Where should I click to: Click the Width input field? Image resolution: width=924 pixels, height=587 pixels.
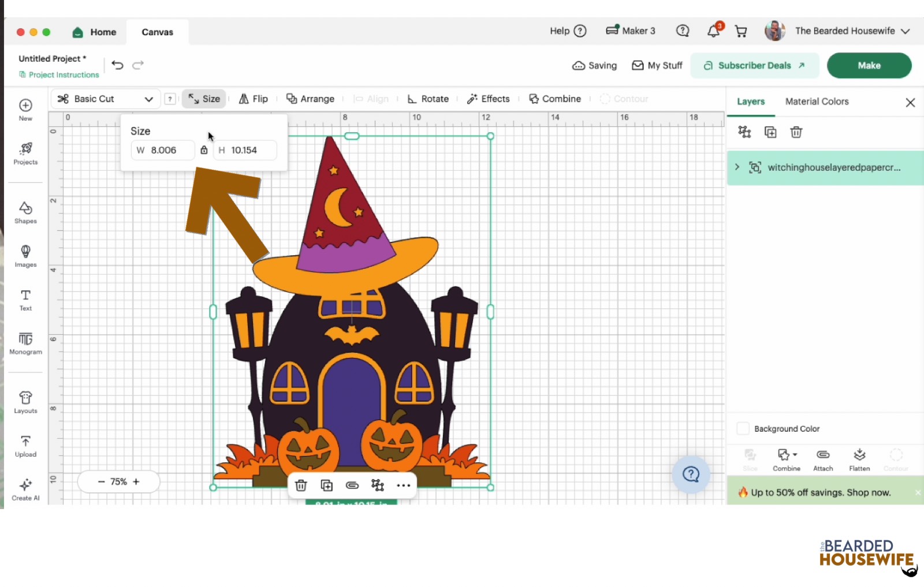tap(163, 150)
